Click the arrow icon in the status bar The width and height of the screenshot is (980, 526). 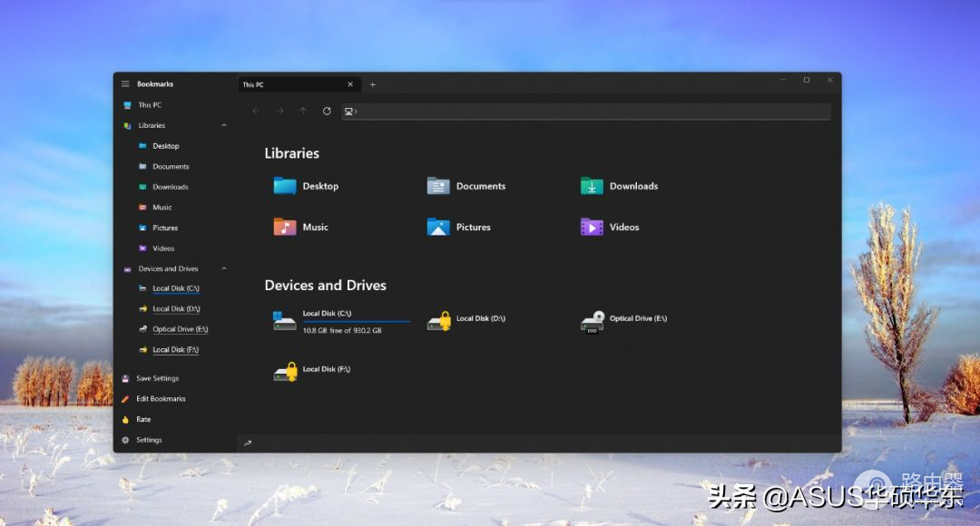[x=248, y=443]
